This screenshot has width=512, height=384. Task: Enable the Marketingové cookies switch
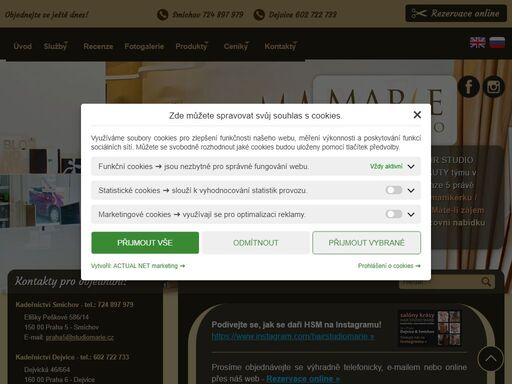(394, 214)
